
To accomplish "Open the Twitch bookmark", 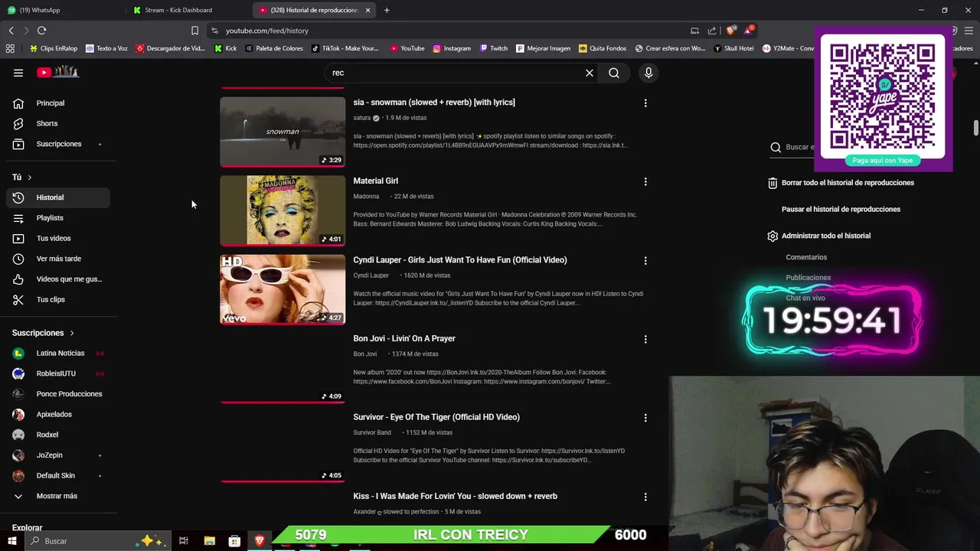I will point(494,48).
